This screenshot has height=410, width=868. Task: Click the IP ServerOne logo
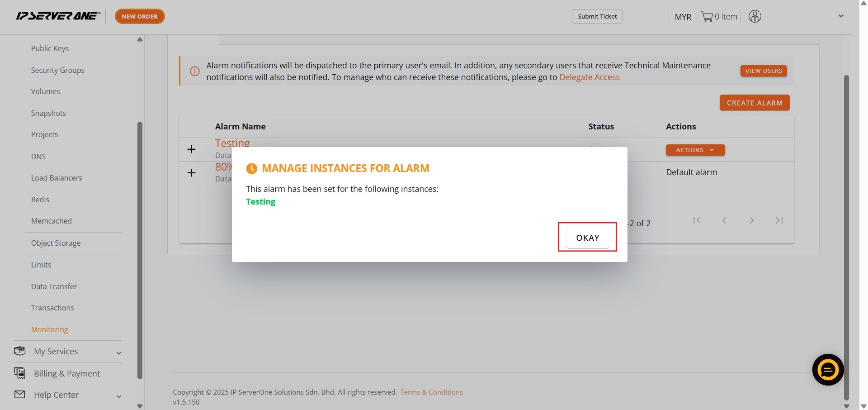click(x=58, y=16)
